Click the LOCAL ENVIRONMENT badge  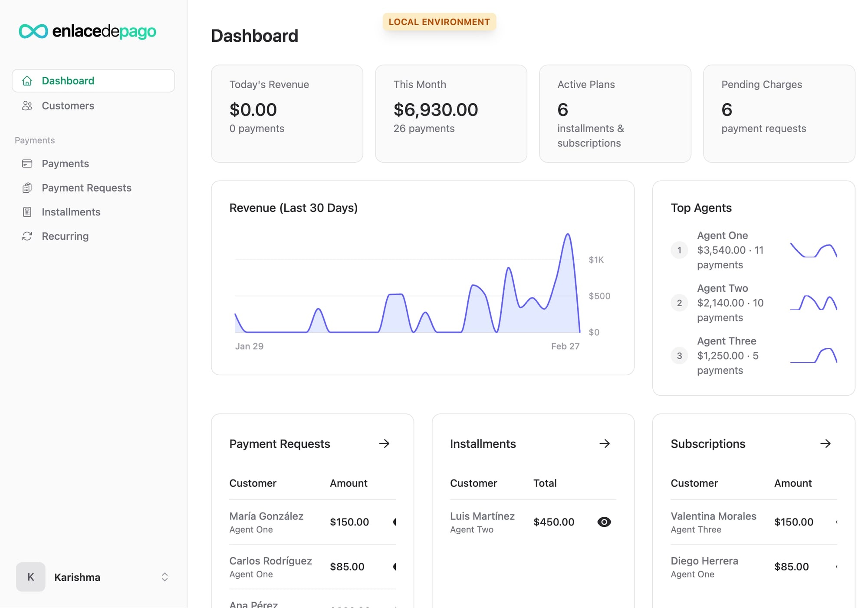(439, 22)
